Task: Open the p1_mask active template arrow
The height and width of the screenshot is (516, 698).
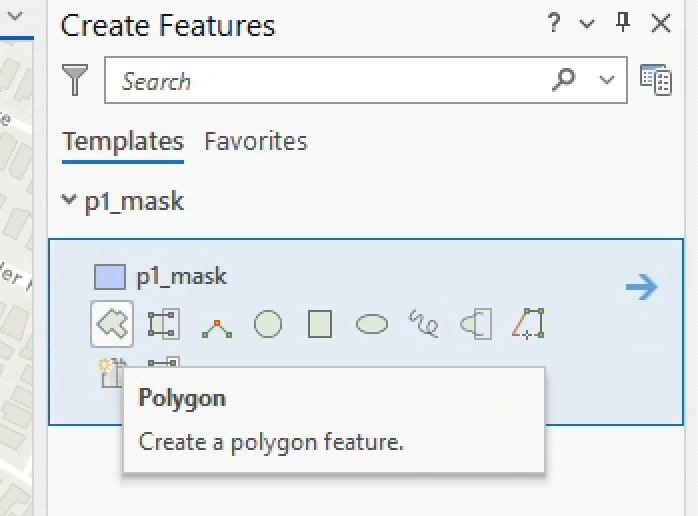Action: (x=641, y=288)
